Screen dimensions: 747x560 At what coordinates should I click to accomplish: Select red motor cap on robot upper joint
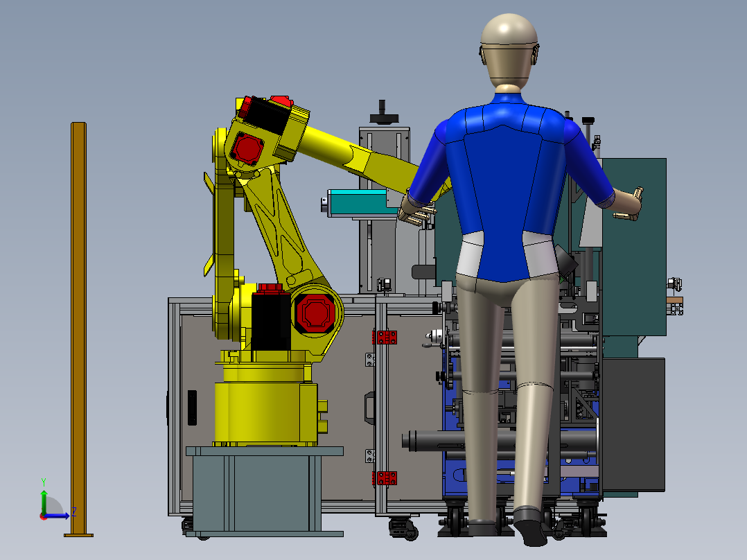(247, 148)
